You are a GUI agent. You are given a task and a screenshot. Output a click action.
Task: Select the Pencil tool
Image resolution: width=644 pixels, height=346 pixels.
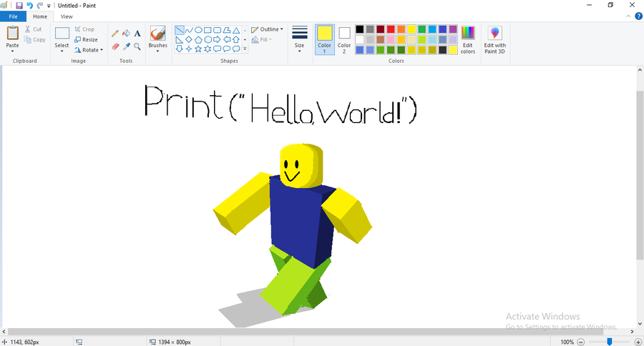[x=115, y=34]
